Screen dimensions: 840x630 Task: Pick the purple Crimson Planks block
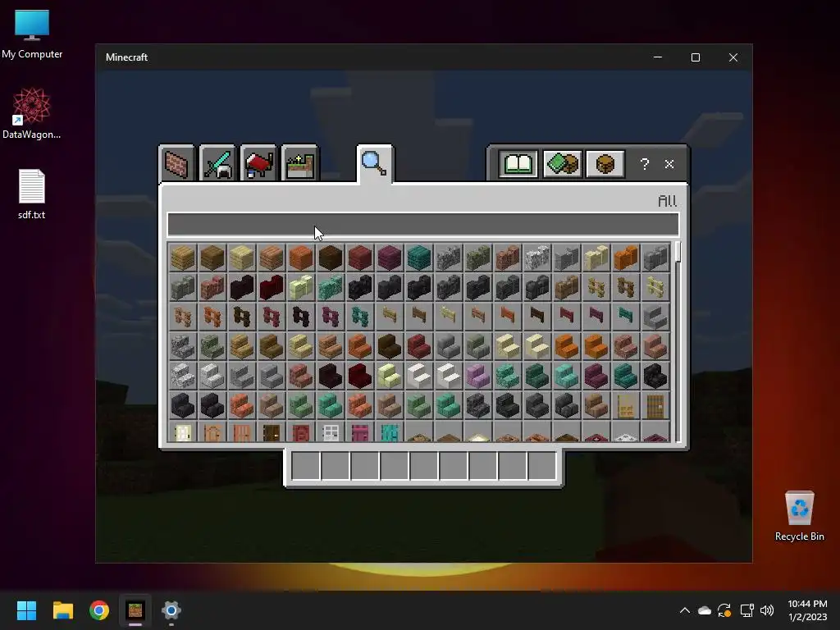point(390,258)
